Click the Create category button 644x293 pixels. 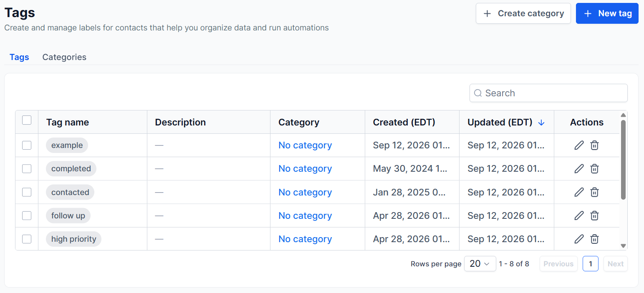pyautogui.click(x=523, y=13)
